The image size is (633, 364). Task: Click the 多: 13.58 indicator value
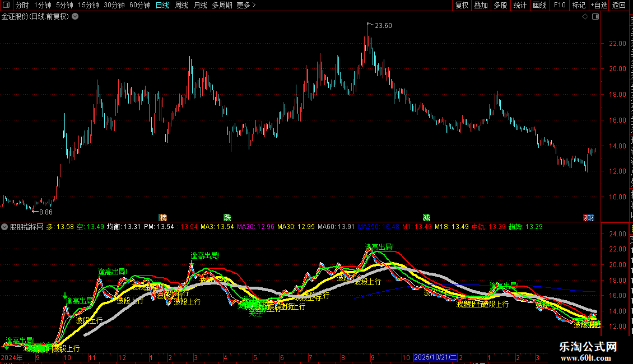pos(60,227)
